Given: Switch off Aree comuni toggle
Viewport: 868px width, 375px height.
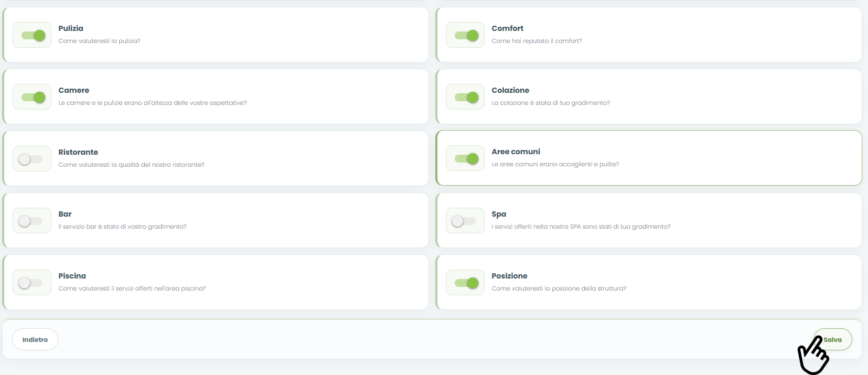Looking at the screenshot, I should (x=466, y=158).
